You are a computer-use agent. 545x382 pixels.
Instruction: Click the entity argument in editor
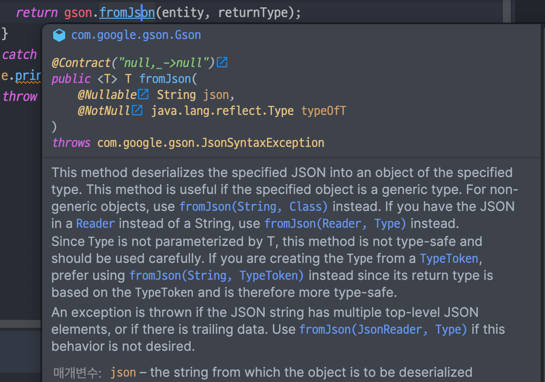pyautogui.click(x=183, y=13)
